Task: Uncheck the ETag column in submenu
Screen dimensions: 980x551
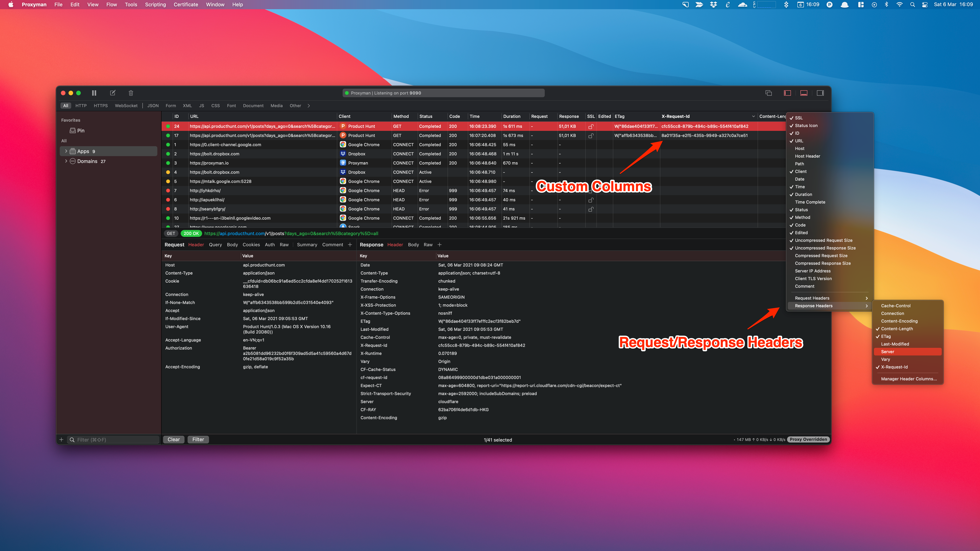Action: pos(886,337)
